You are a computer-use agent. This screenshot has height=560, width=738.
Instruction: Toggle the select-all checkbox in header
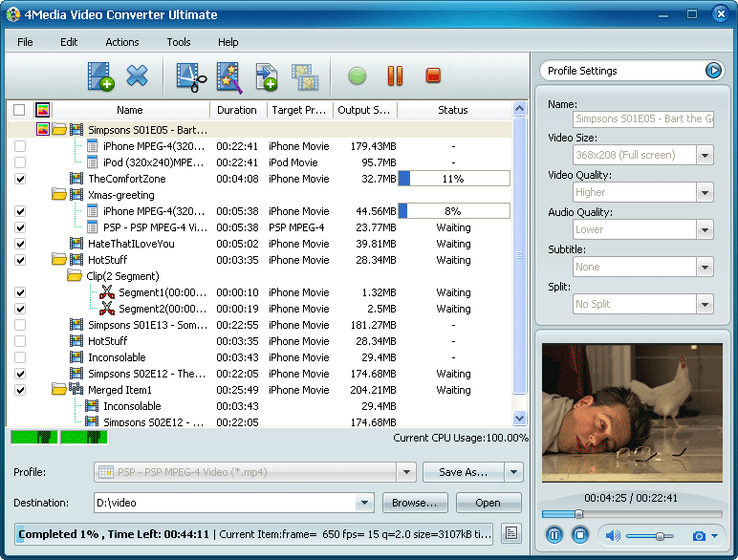click(19, 110)
